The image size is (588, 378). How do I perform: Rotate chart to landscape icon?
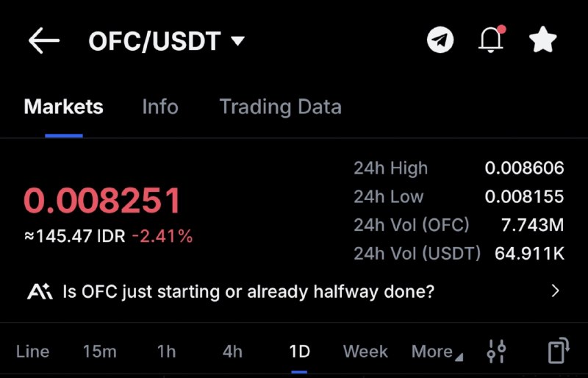559,351
